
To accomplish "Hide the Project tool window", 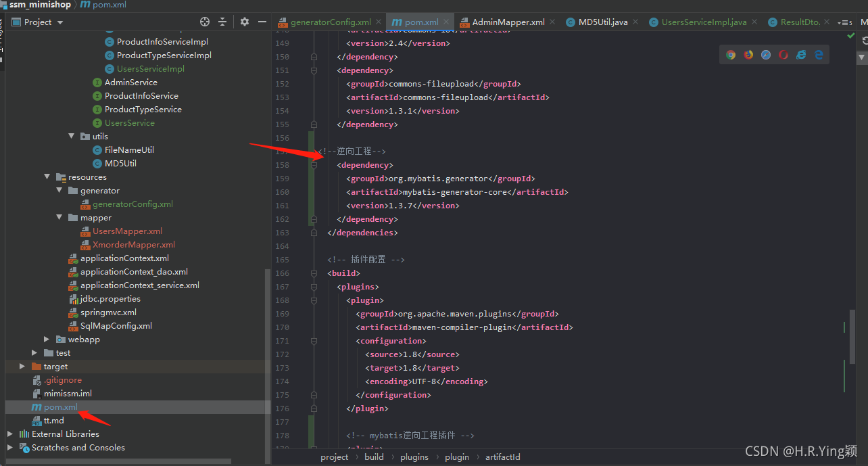I will (x=262, y=22).
